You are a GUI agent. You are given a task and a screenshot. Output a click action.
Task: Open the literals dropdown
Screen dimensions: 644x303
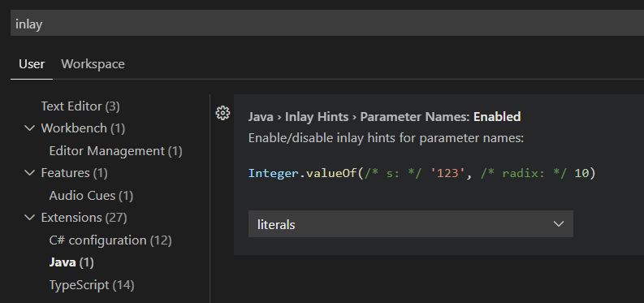411,223
